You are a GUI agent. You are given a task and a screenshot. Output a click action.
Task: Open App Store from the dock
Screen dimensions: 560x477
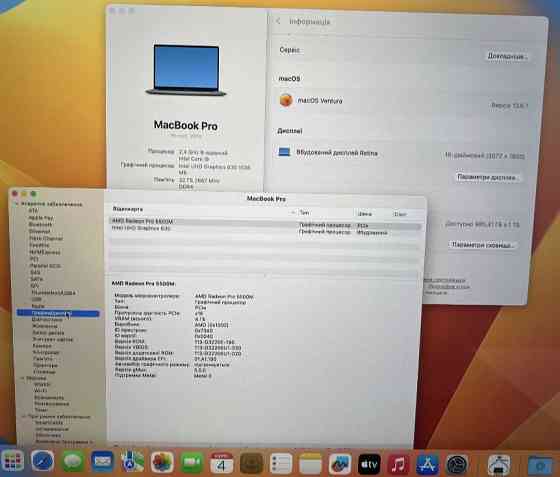pyautogui.click(x=428, y=465)
